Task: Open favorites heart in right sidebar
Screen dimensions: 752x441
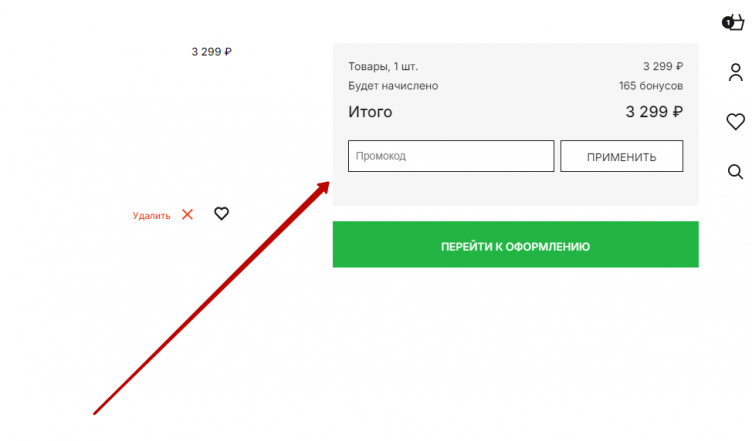Action: 736,122
